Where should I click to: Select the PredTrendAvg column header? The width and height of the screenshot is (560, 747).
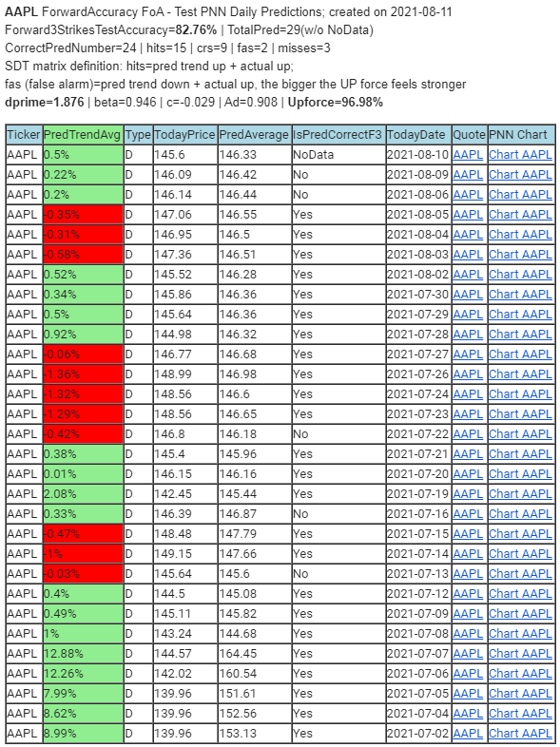[x=83, y=135]
